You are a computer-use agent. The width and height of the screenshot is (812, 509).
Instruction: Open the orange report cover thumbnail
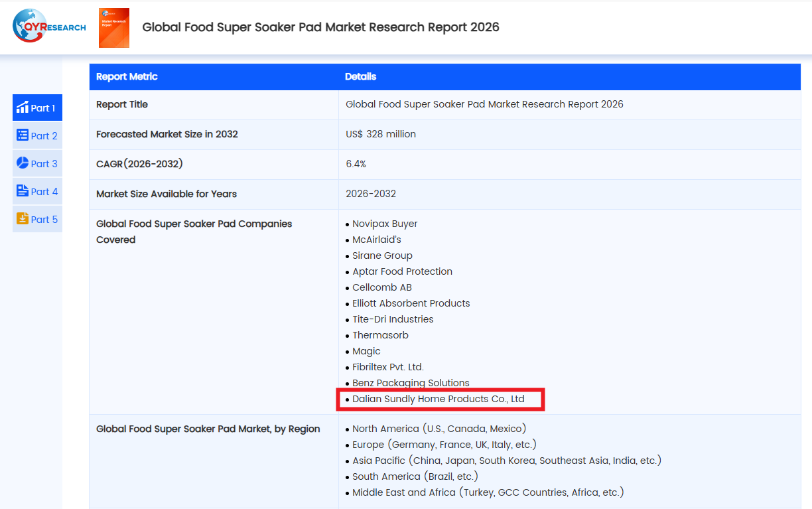click(x=114, y=28)
